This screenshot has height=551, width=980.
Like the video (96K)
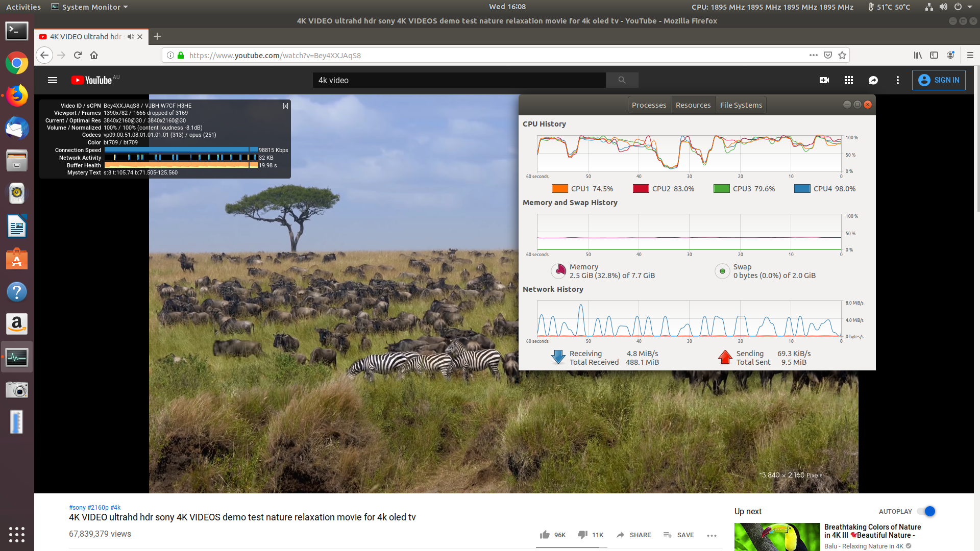click(553, 535)
